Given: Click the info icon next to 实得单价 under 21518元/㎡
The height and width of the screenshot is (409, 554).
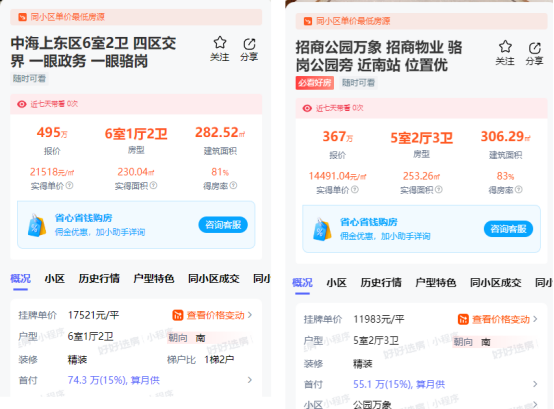Looking at the screenshot, I should pyautogui.click(x=70, y=185).
